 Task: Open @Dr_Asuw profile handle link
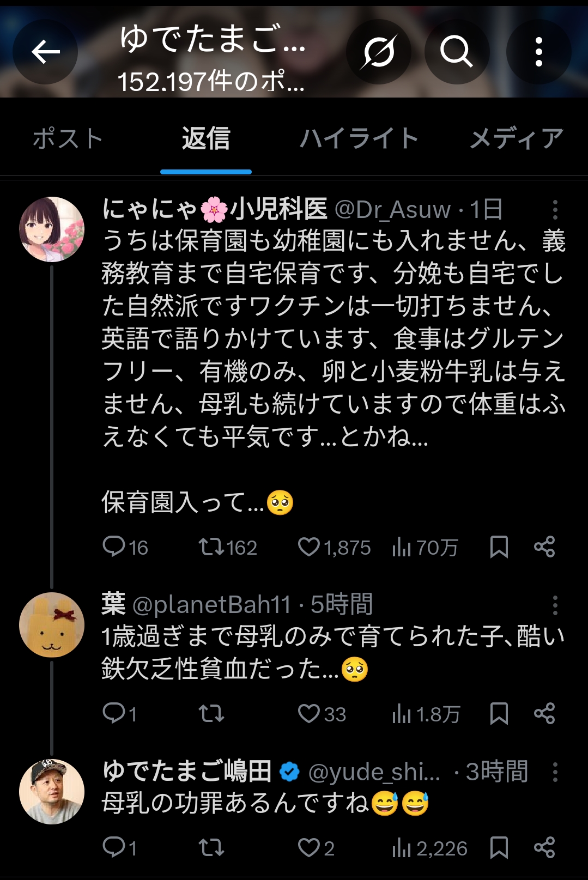(x=392, y=209)
